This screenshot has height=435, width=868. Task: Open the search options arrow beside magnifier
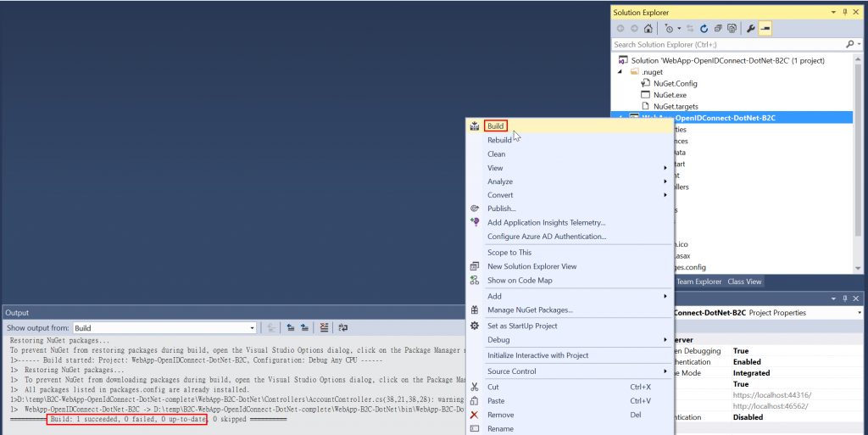tap(859, 44)
